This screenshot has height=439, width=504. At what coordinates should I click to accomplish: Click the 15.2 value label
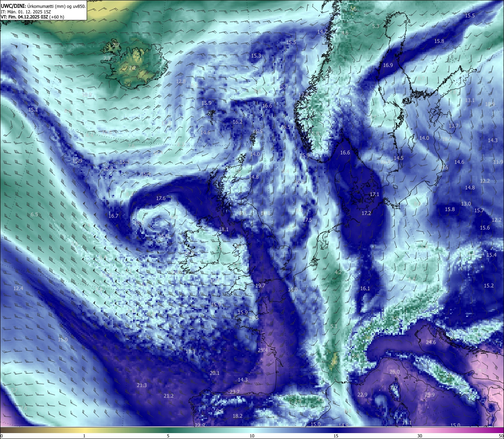pos(489,285)
